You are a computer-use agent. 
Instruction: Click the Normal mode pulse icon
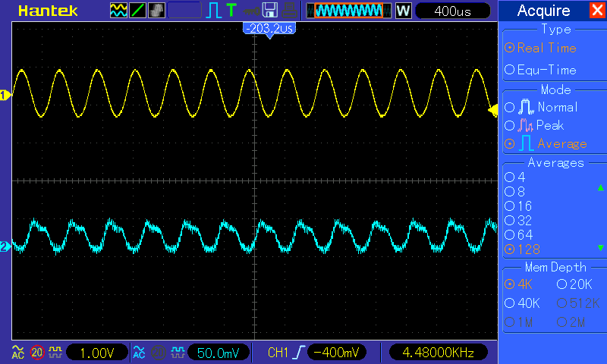pyautogui.click(x=526, y=107)
